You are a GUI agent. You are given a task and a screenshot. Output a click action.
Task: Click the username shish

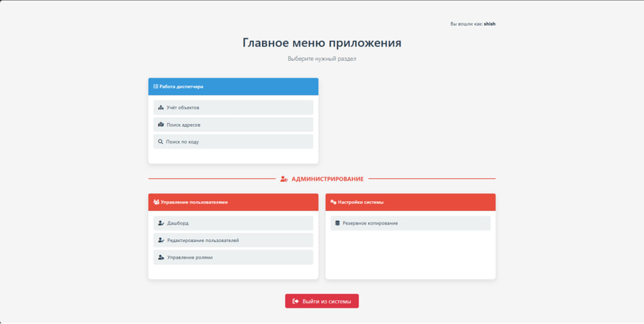[490, 24]
